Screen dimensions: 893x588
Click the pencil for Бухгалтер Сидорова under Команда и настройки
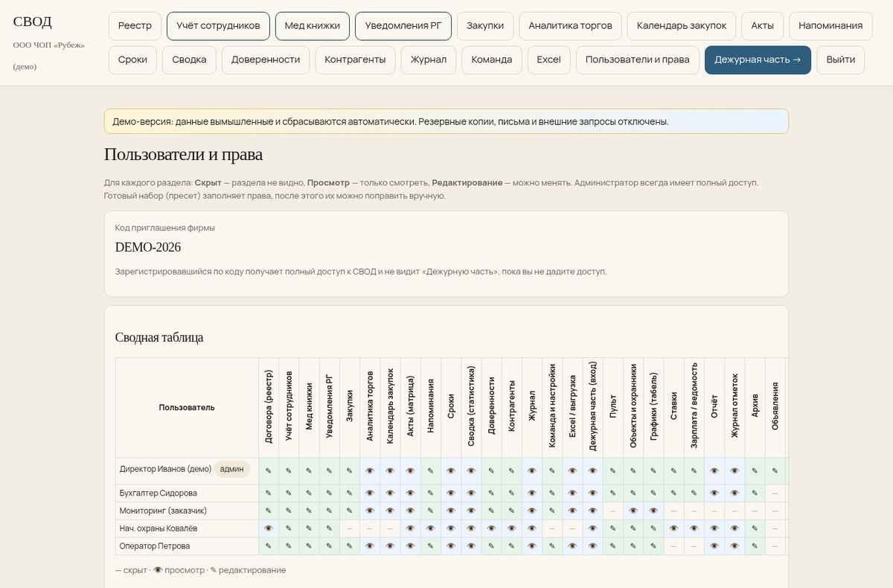point(552,493)
